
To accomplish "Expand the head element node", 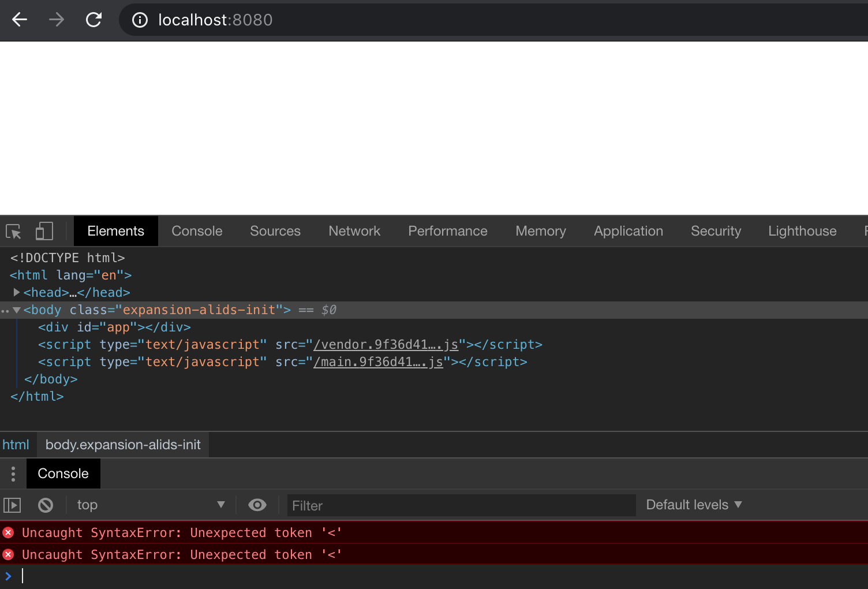I will tap(17, 292).
